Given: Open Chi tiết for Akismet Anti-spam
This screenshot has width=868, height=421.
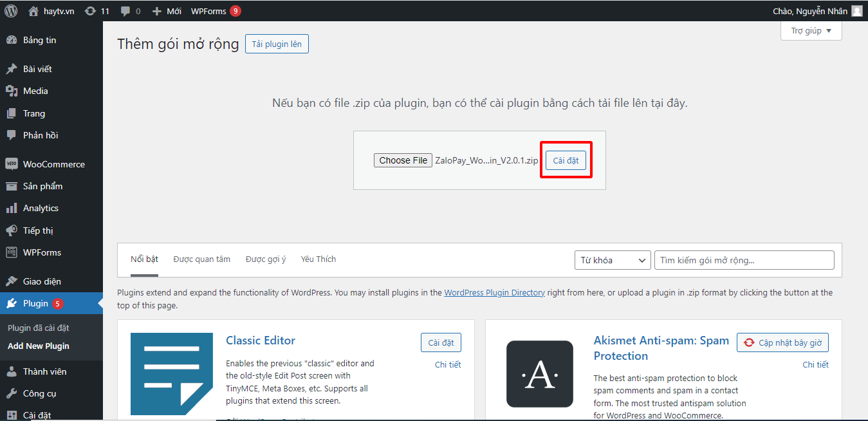Looking at the screenshot, I should pos(815,364).
